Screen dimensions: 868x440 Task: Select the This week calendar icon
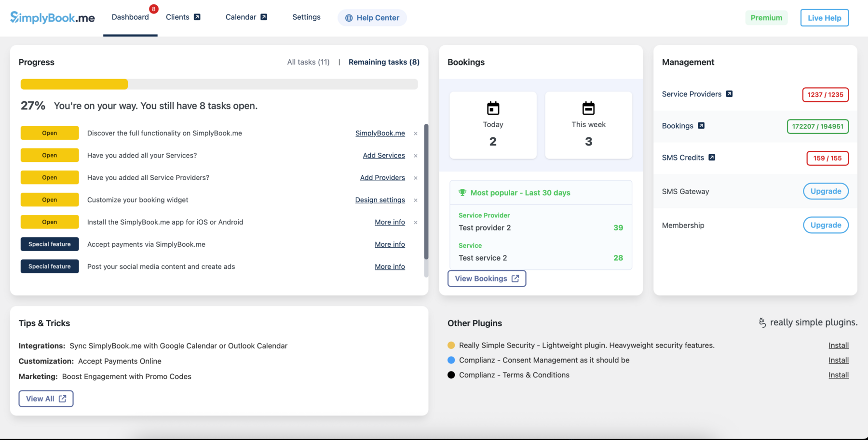(588, 107)
